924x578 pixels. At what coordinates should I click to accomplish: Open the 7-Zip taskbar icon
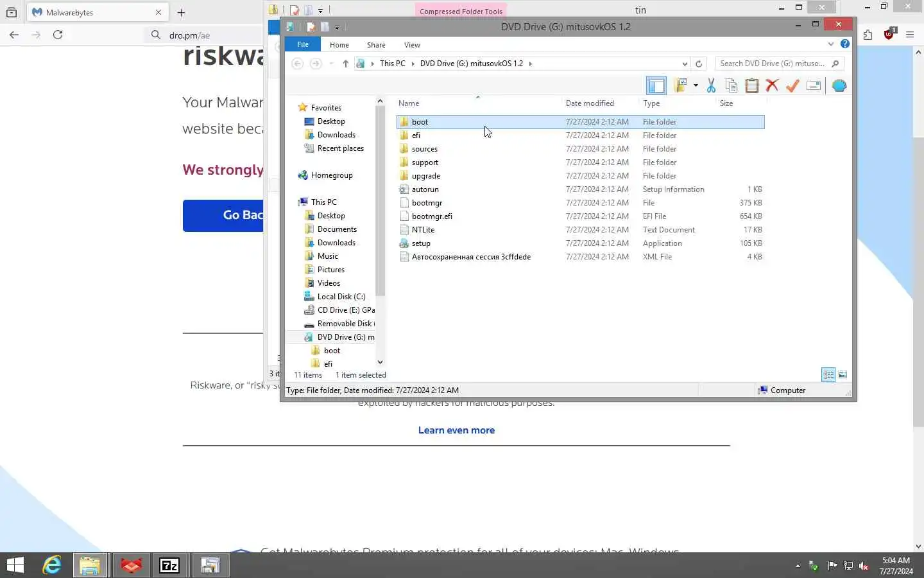pyautogui.click(x=169, y=565)
